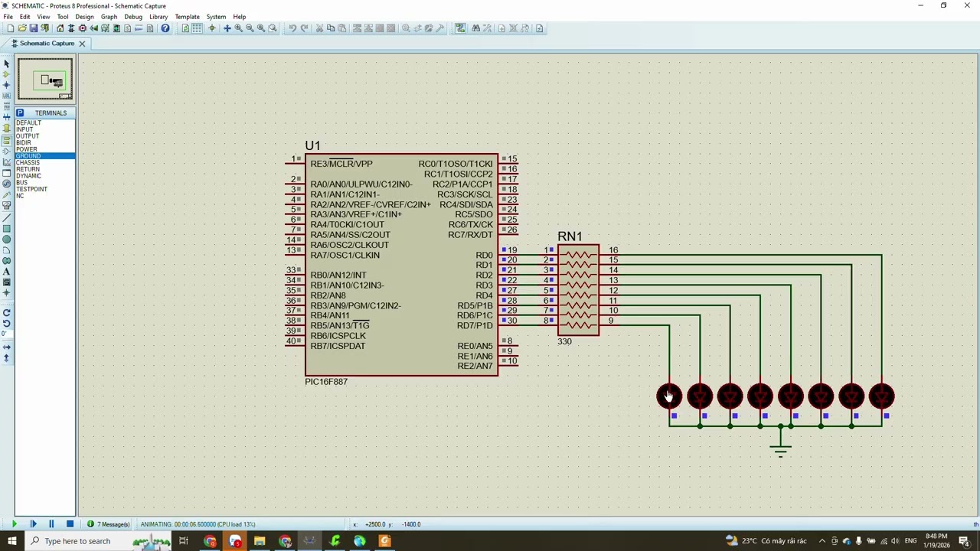Screen dimensions: 980x551
Task: Close the Schematic Capture tab
Action: (x=82, y=44)
